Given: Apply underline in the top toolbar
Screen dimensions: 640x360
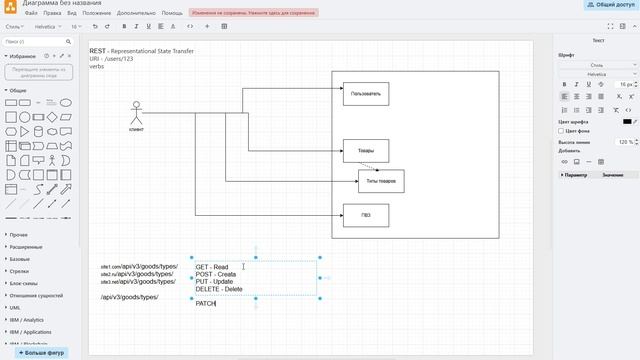Looking at the screenshot, I should pos(149,27).
